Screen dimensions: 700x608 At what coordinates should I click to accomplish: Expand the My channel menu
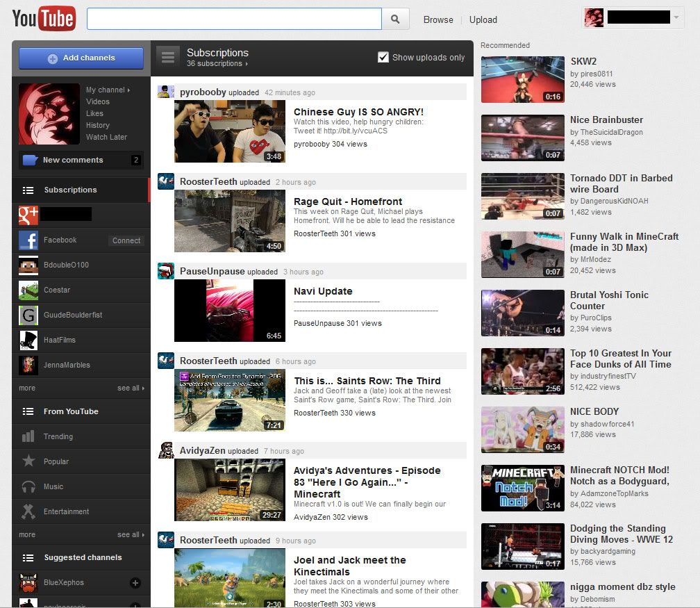click(x=108, y=90)
